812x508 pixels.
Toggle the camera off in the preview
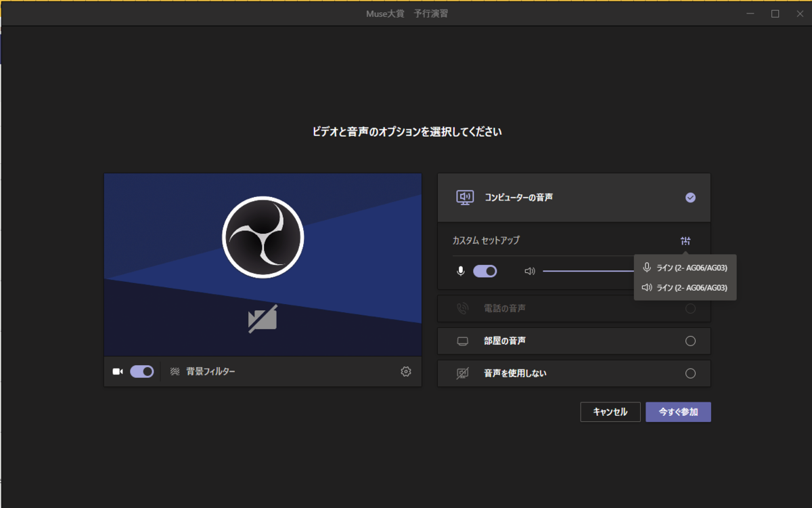(x=142, y=371)
